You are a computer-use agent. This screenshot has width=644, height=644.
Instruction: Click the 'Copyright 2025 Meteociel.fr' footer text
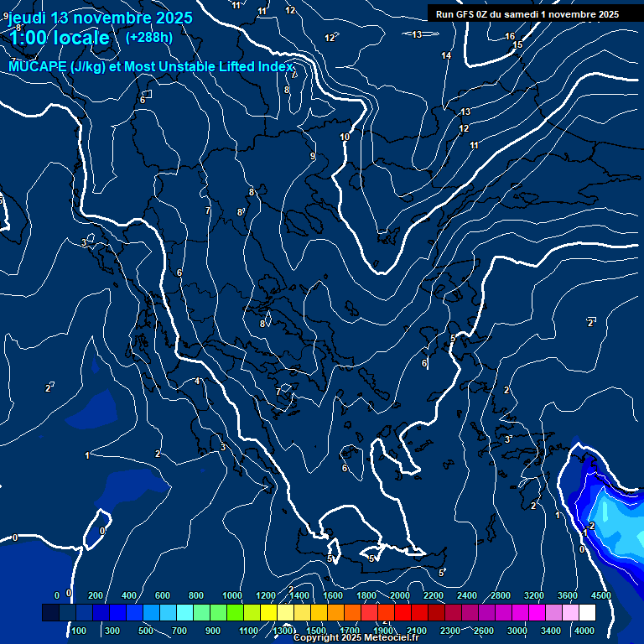coord(356,637)
